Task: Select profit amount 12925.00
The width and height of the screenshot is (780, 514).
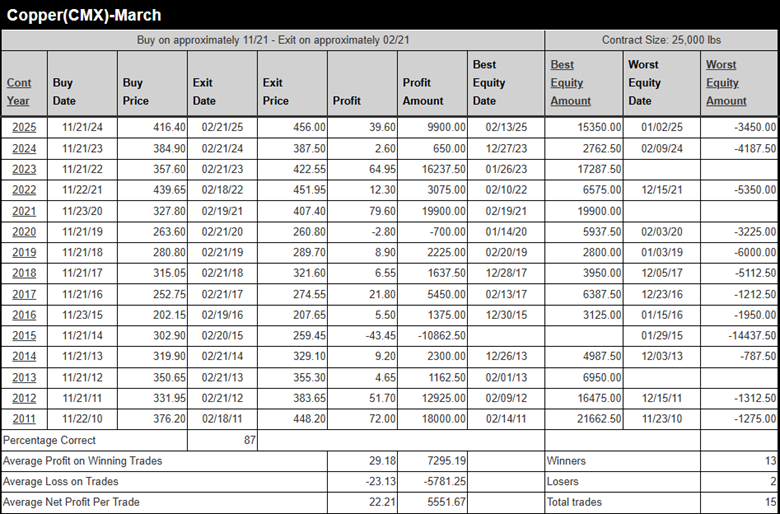Action: [x=444, y=398]
